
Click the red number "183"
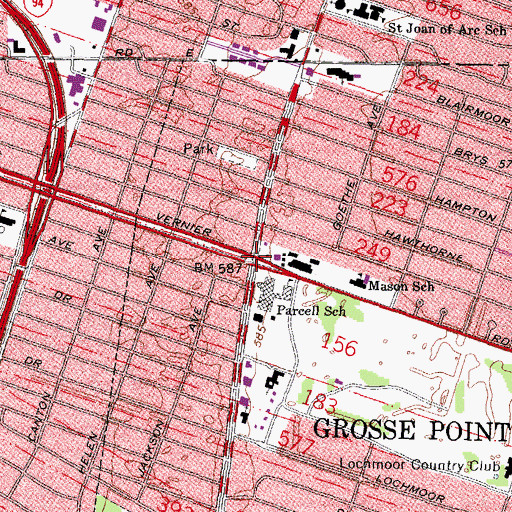tap(320, 402)
